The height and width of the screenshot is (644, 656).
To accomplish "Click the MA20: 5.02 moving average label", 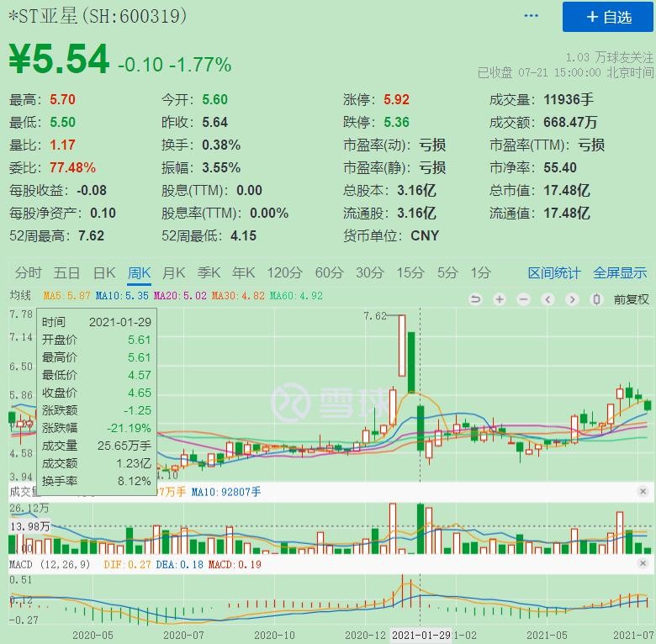I will tap(180, 296).
